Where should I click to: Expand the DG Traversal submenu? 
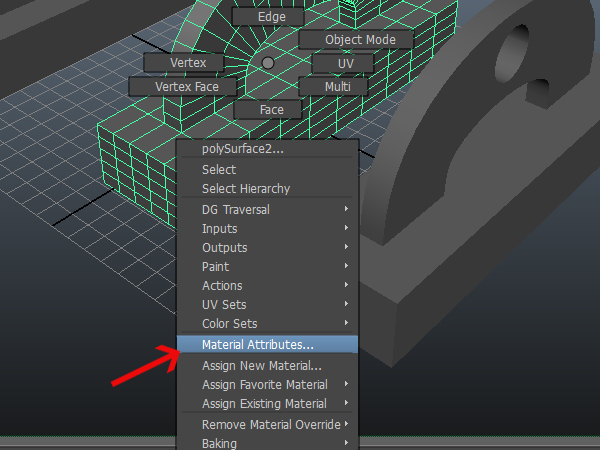267,210
